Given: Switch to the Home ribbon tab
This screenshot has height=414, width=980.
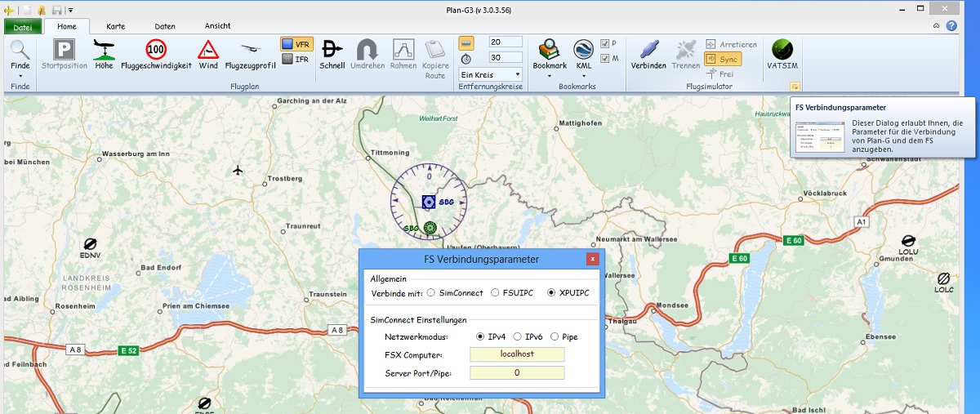Looking at the screenshot, I should tap(67, 26).
